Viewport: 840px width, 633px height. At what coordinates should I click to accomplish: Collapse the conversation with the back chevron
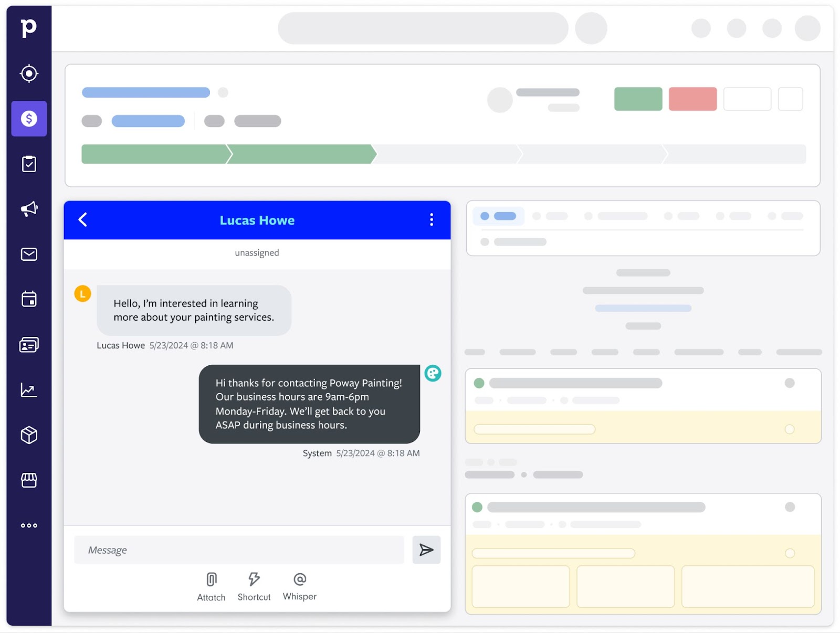coord(82,220)
